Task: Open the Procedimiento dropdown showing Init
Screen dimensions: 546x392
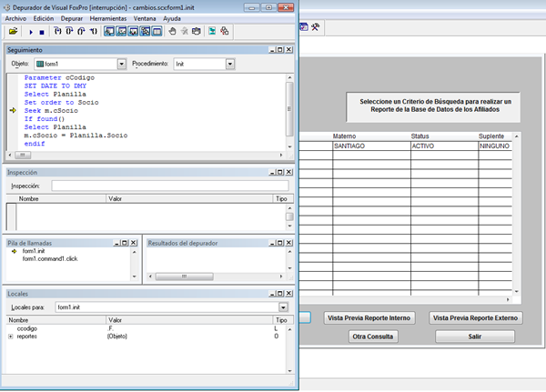Action: (230, 65)
